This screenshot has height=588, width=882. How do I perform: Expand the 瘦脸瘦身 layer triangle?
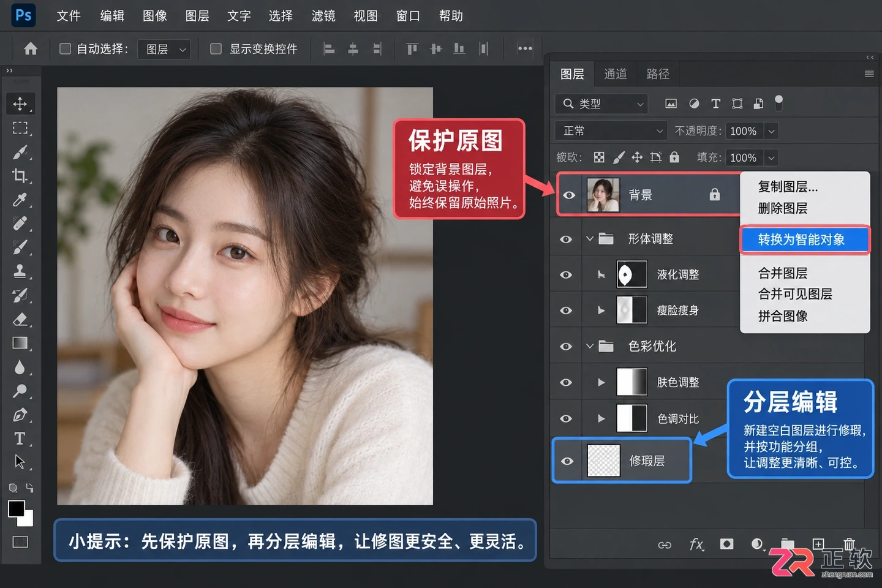click(x=601, y=311)
